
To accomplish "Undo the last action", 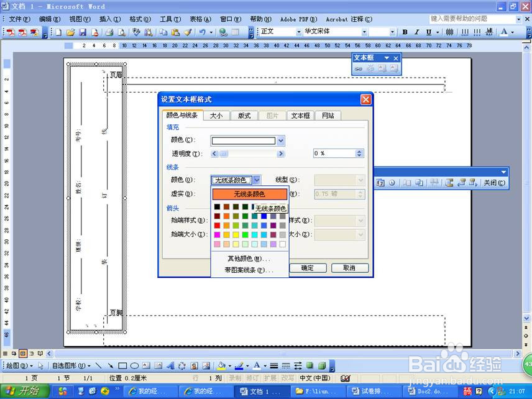I will 202,32.
